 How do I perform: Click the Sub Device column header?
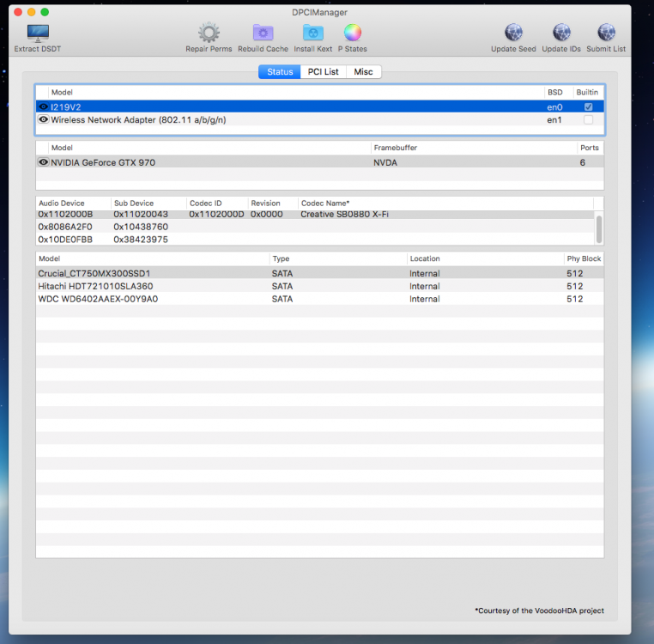(148, 204)
